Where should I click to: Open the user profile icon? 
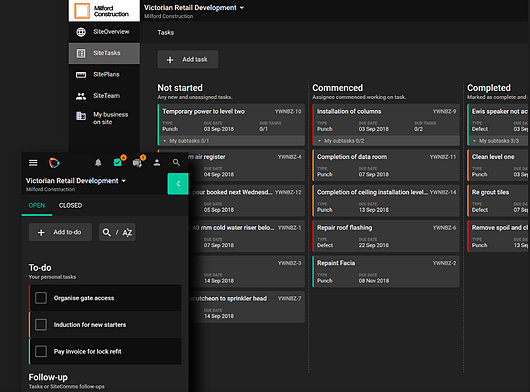click(x=157, y=163)
